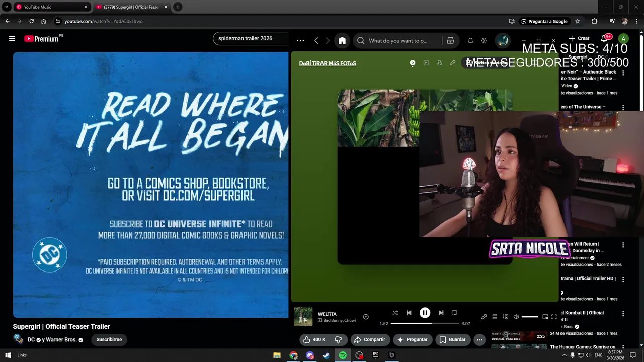Dislike the Supergirl video

pos(339,340)
